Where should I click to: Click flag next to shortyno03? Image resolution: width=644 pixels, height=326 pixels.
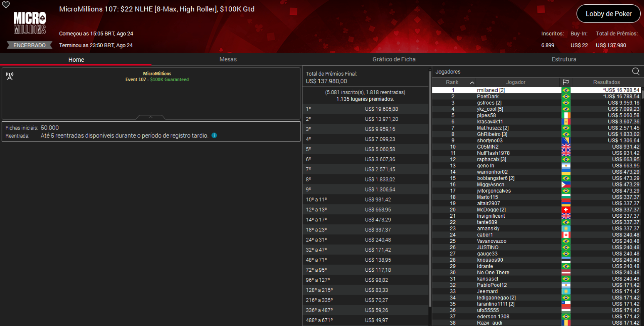click(566, 141)
